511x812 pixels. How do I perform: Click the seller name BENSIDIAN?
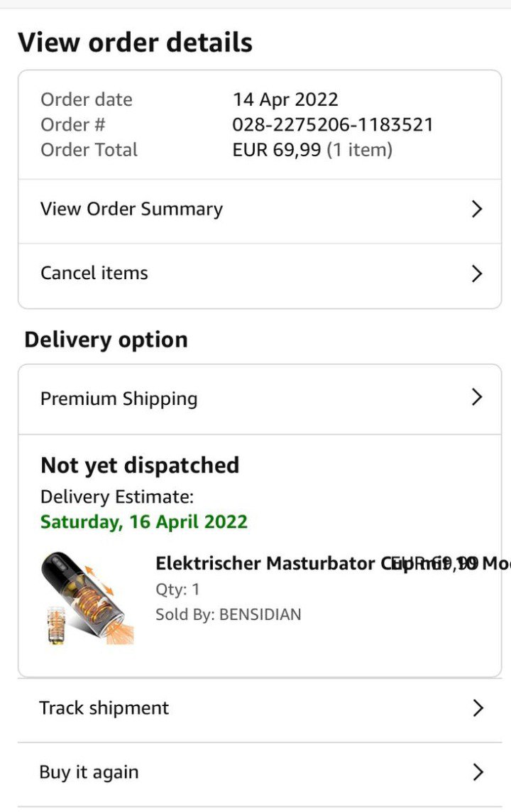coord(260,615)
